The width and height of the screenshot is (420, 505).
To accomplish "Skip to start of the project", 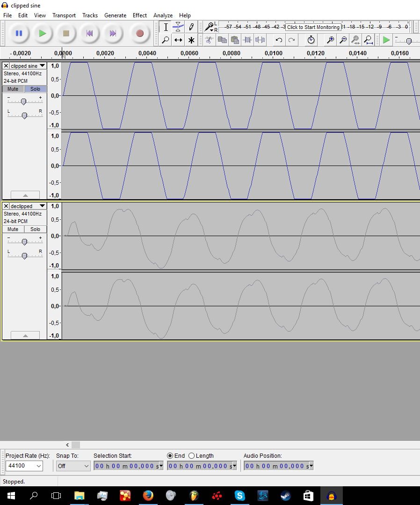I will pos(89,33).
